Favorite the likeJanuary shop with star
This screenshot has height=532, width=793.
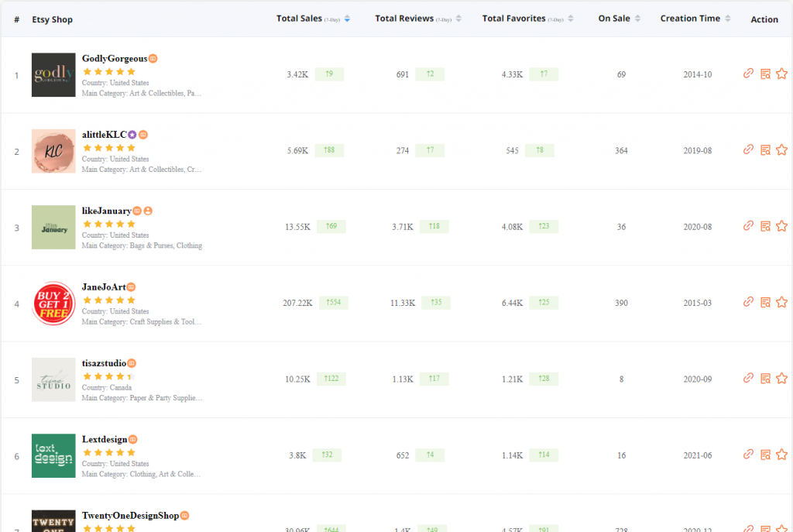click(781, 226)
